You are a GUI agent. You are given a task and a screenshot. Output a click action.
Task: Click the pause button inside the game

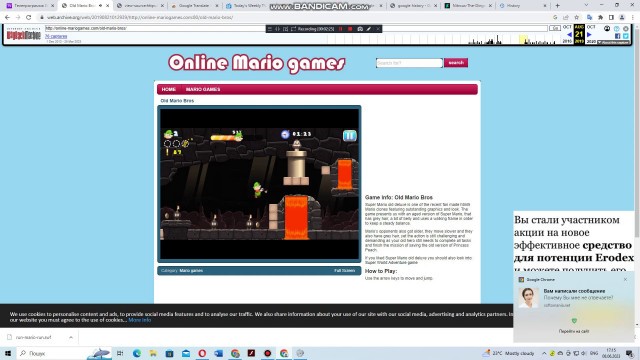point(349,136)
